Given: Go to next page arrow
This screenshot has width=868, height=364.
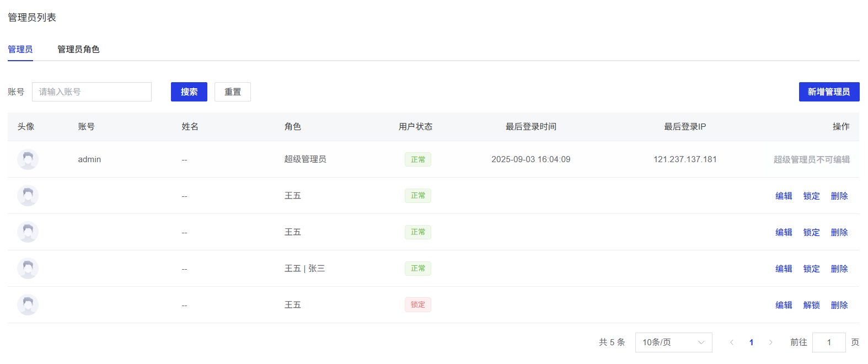Looking at the screenshot, I should coord(770,342).
